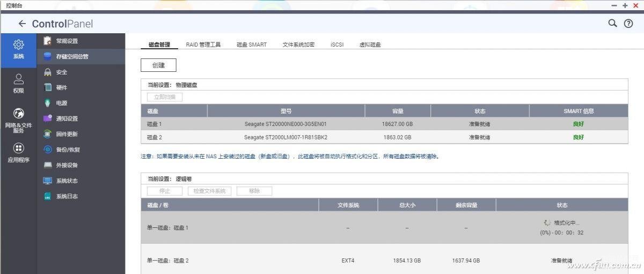644x274 pixels.
Task: Click the 格式化中 status text
Action: pyautogui.click(x=567, y=223)
